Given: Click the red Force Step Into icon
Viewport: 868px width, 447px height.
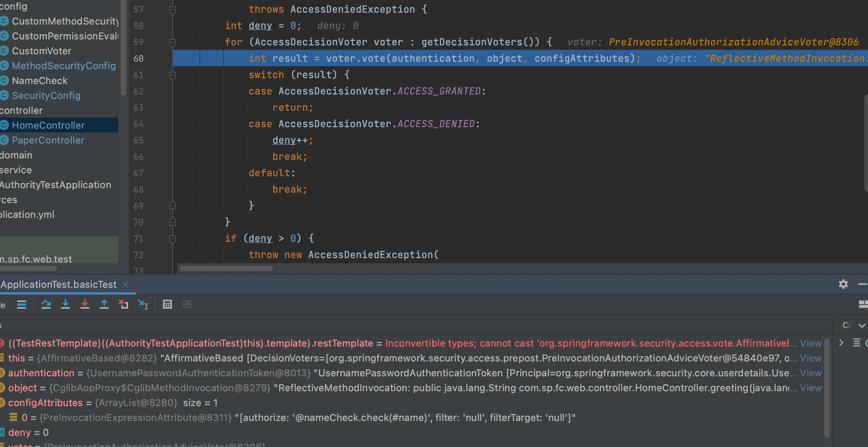Looking at the screenshot, I should tap(85, 305).
